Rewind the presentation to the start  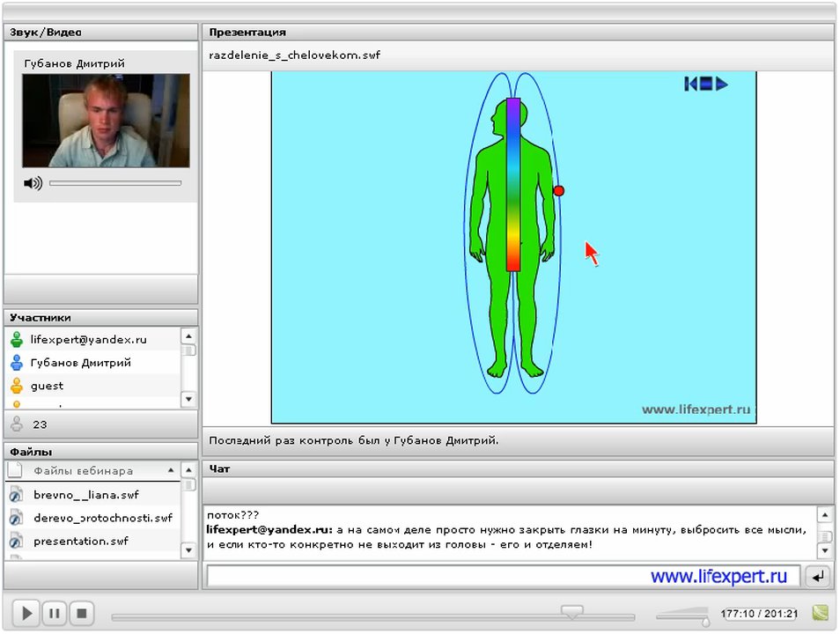pyautogui.click(x=690, y=84)
